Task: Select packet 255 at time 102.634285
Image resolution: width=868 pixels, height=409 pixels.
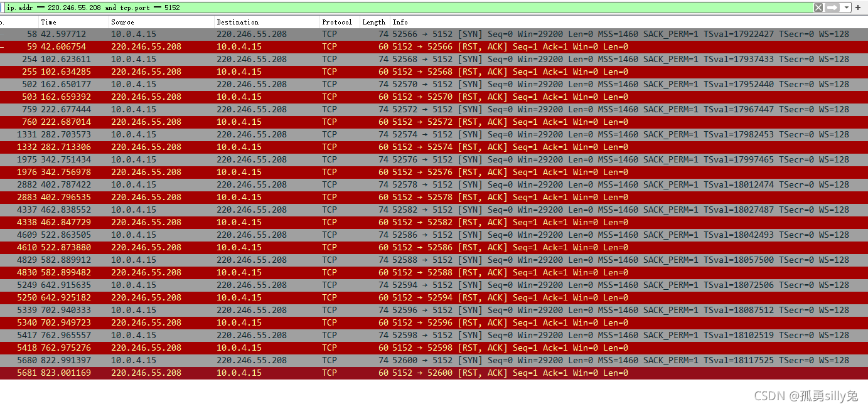Action: (434, 72)
